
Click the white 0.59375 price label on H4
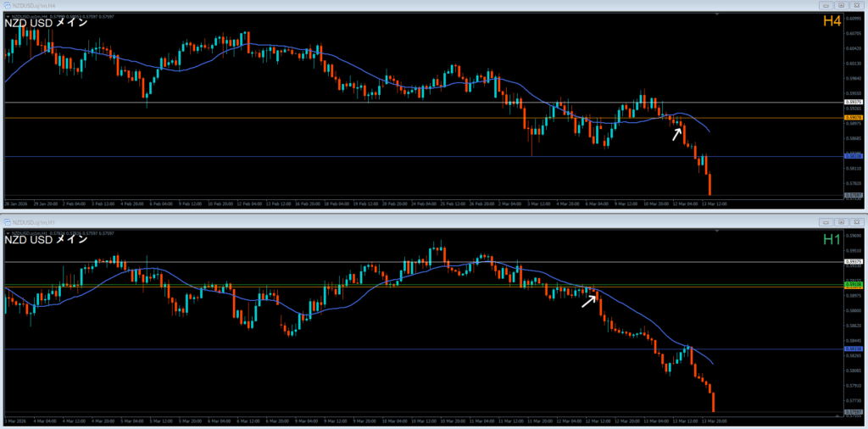[854, 103]
